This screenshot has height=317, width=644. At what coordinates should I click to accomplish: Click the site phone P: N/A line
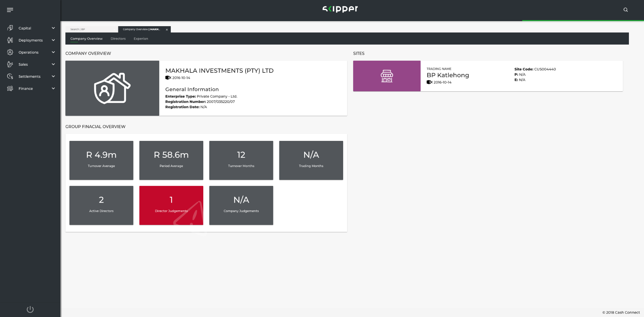click(520, 74)
